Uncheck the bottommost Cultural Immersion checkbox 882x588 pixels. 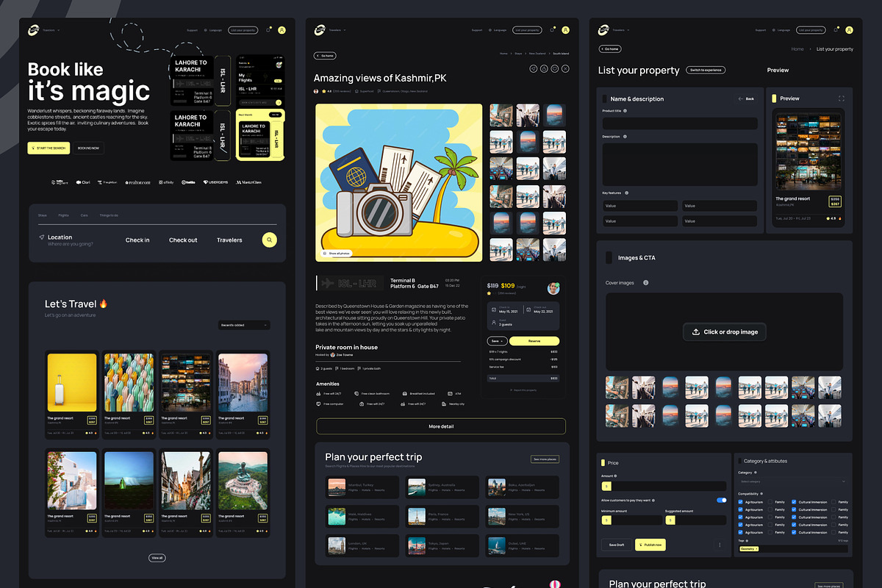click(x=794, y=532)
